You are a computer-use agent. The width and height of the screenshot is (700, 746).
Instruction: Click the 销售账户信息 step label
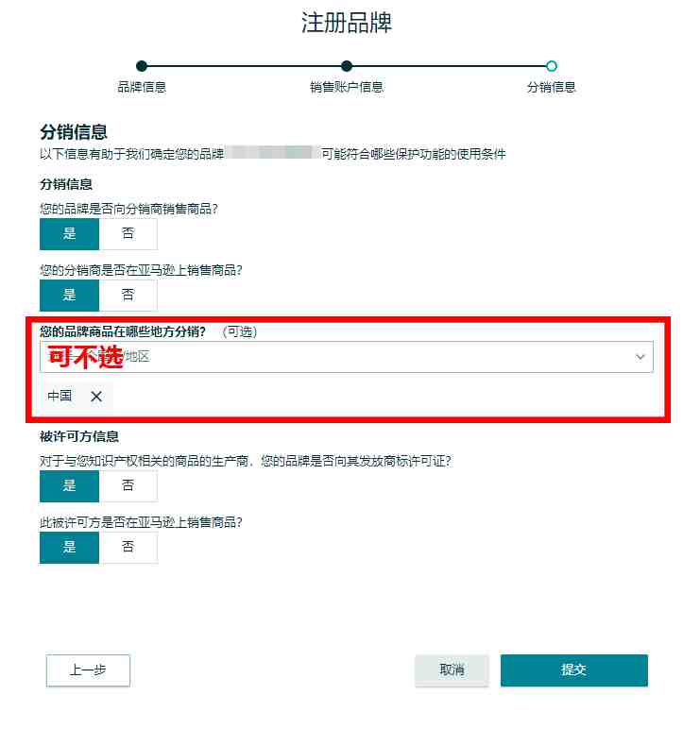[347, 87]
